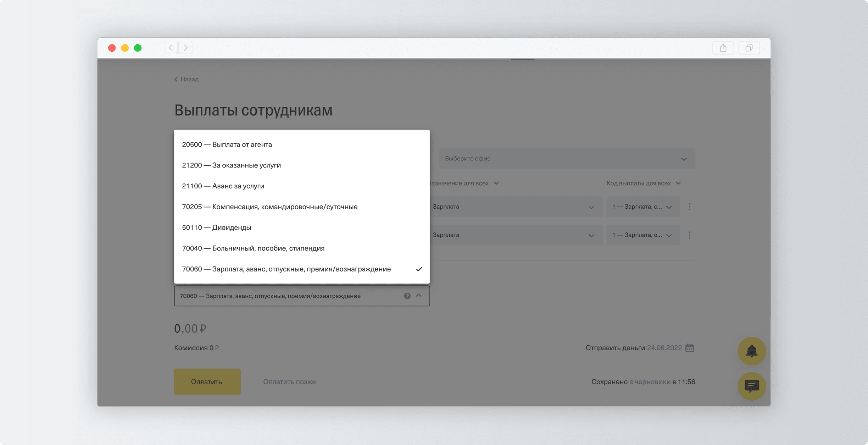Go forward with browser right arrow
The width and height of the screenshot is (868, 445).
(x=185, y=48)
